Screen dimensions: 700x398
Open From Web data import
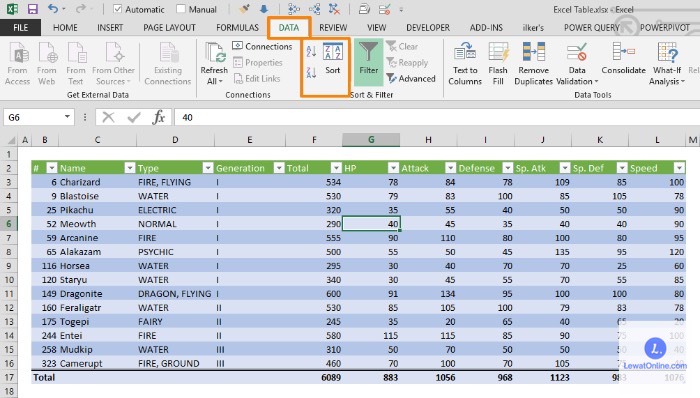(x=46, y=63)
